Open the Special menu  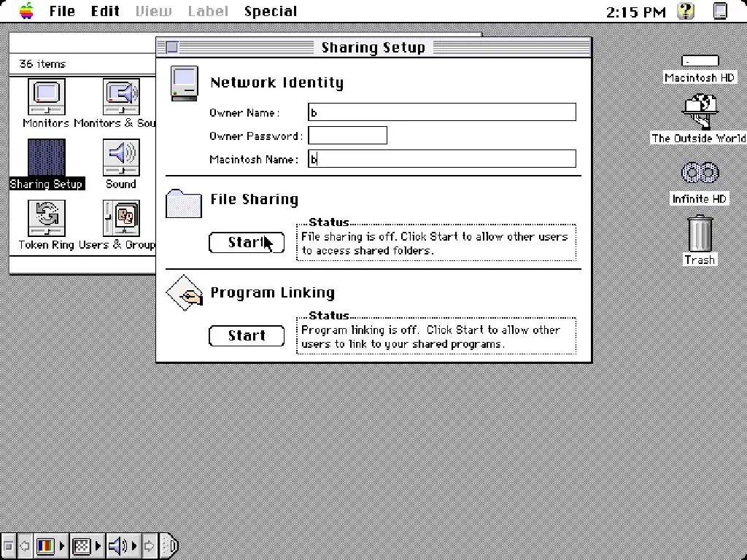pyautogui.click(x=271, y=11)
